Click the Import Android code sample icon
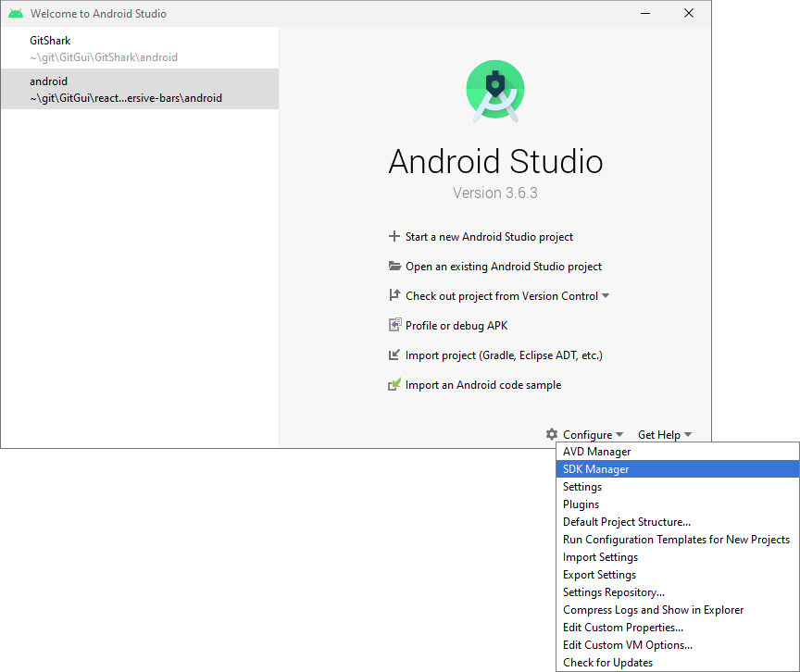This screenshot has width=800, height=672. [x=394, y=384]
